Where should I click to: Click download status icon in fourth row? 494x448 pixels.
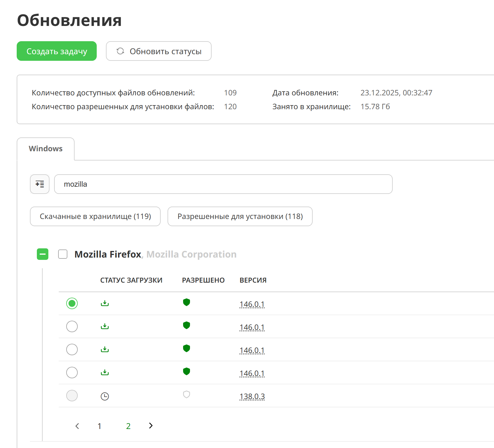105,373
